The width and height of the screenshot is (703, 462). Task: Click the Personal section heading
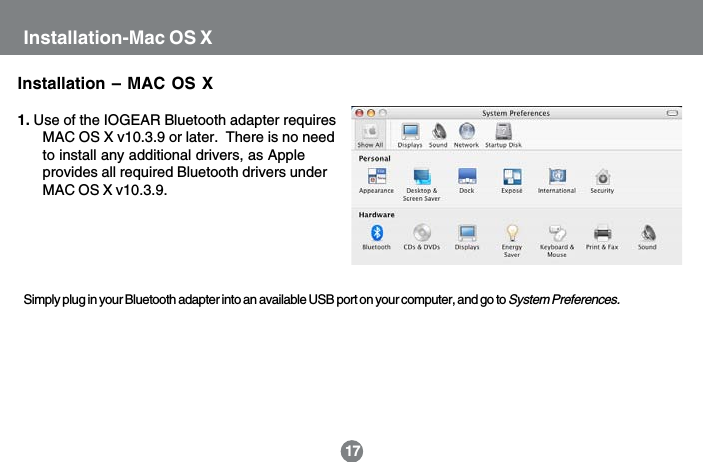tap(374, 158)
